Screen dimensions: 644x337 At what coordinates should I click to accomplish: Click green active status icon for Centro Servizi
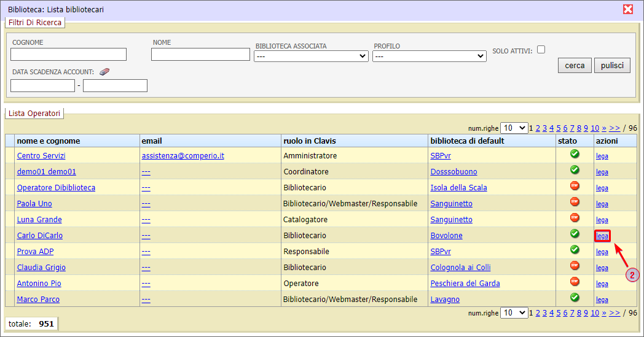(575, 153)
